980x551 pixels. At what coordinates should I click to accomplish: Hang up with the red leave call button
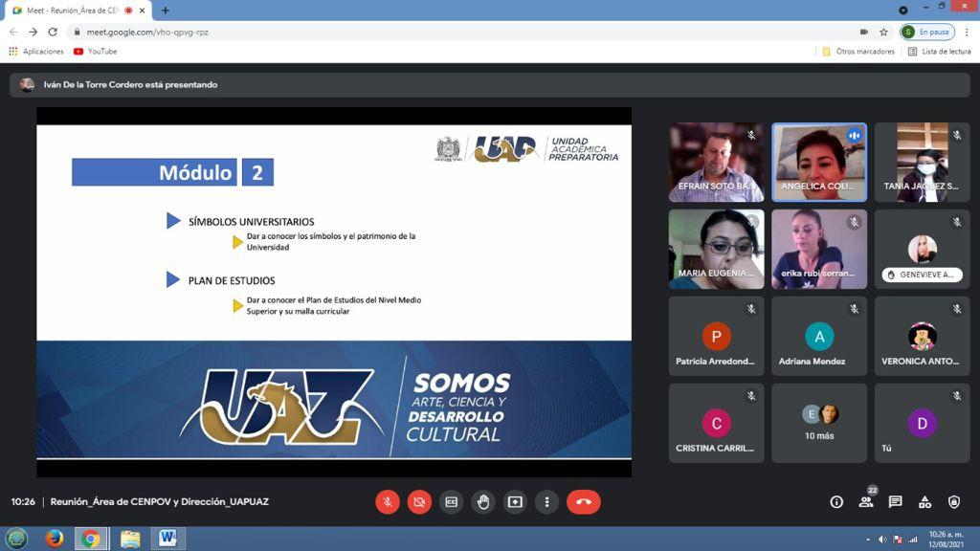point(584,501)
